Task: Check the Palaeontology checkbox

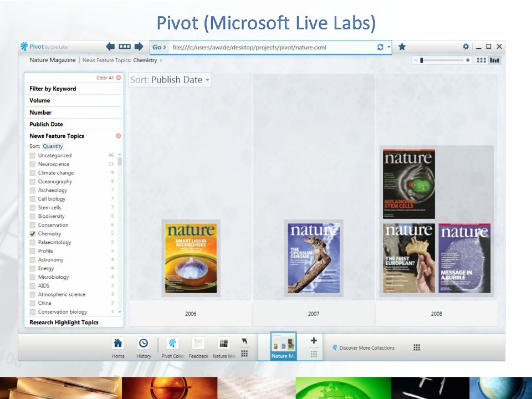Action: pos(33,242)
